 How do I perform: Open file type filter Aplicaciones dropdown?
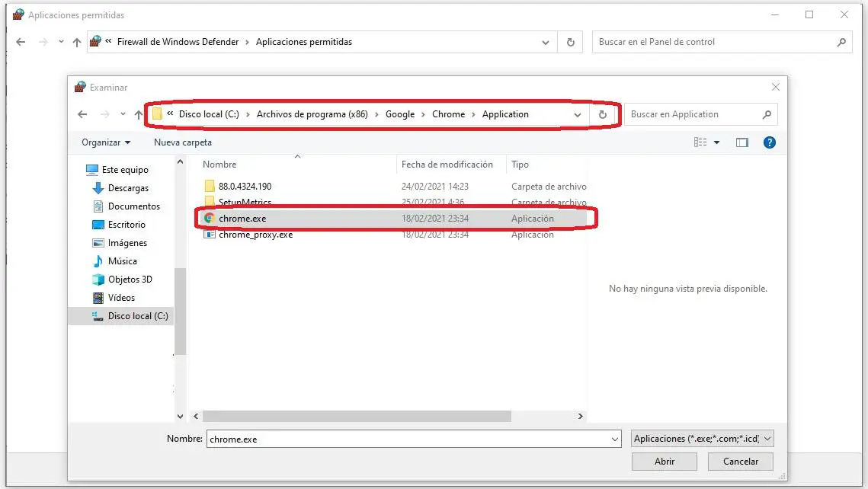point(702,439)
